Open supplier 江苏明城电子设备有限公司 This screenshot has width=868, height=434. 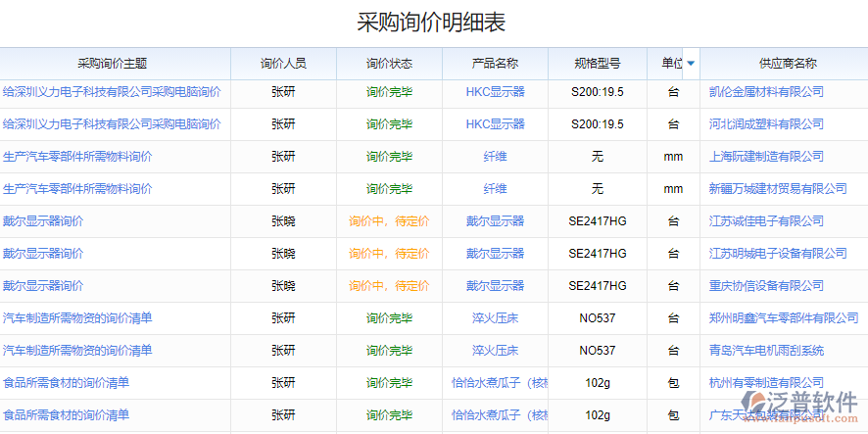[x=778, y=254]
